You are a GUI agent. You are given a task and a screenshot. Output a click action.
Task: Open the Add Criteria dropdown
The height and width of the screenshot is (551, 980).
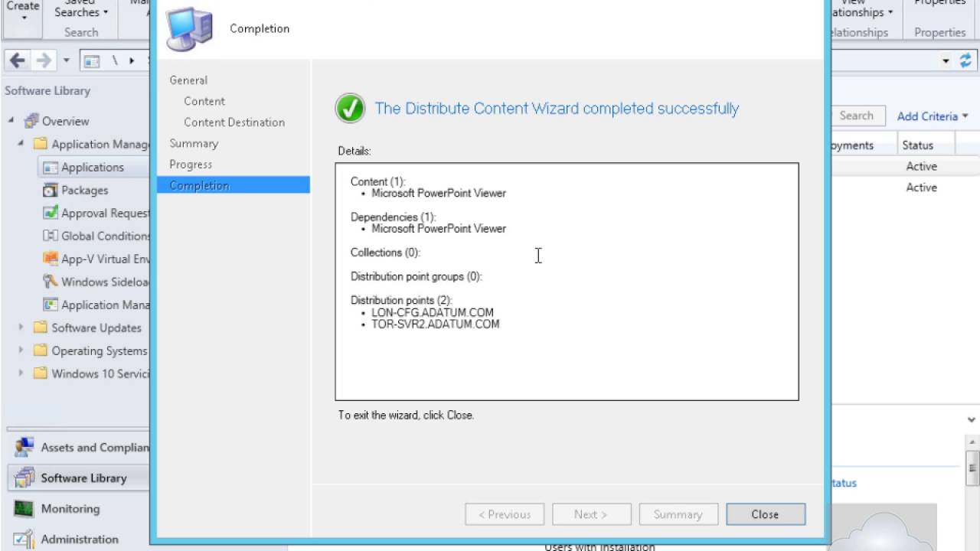(x=933, y=116)
